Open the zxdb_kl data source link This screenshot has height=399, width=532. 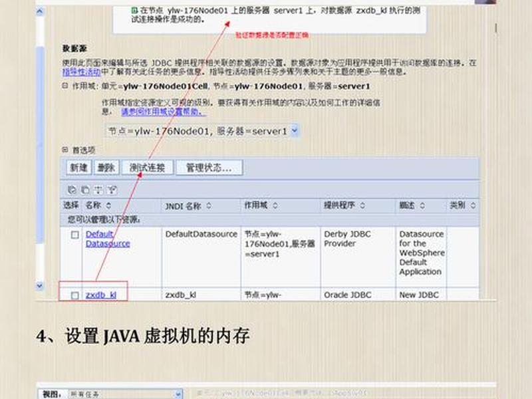click(101, 295)
